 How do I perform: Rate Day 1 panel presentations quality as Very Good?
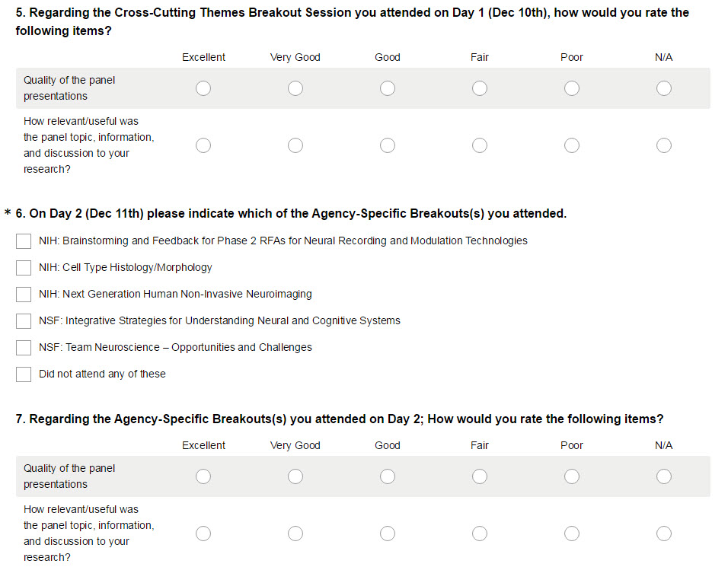295,88
